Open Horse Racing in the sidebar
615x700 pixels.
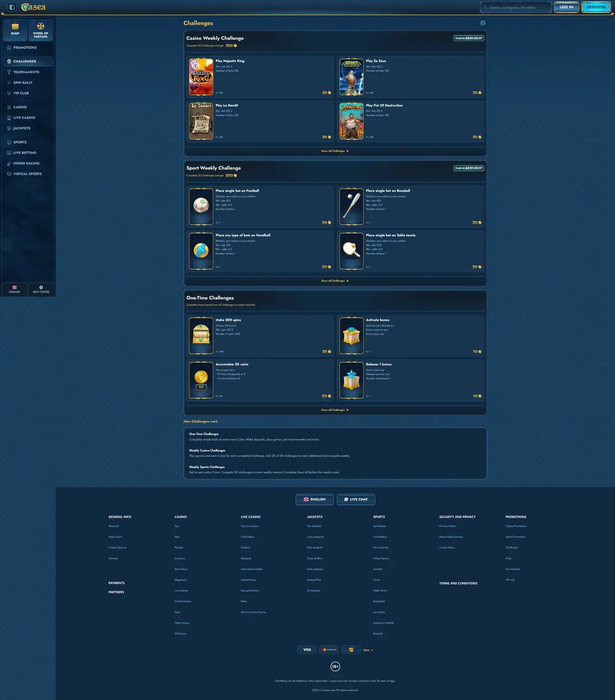(28, 163)
